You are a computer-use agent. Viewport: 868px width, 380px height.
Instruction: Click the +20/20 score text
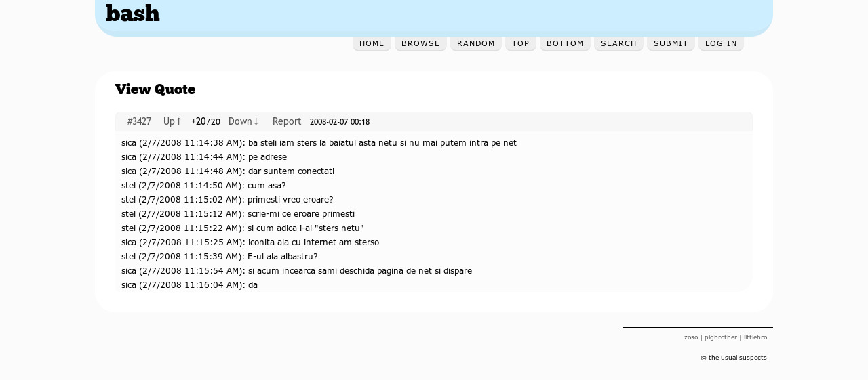(x=205, y=121)
